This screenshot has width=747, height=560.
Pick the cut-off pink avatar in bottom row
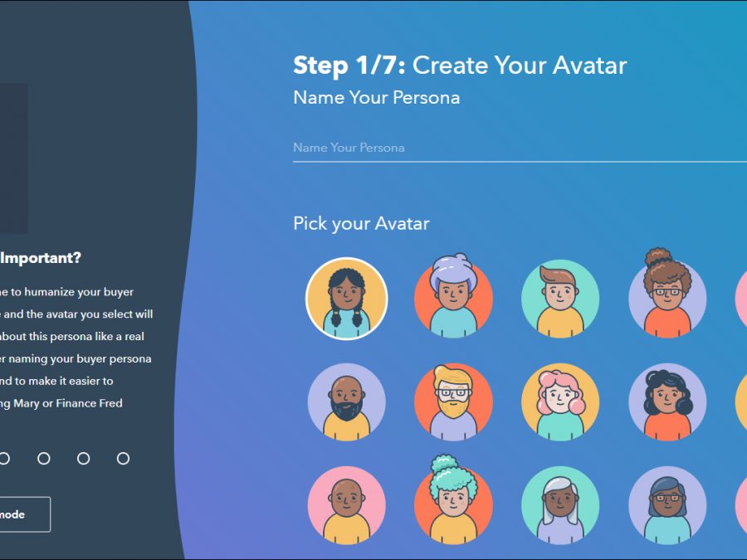click(x=741, y=504)
